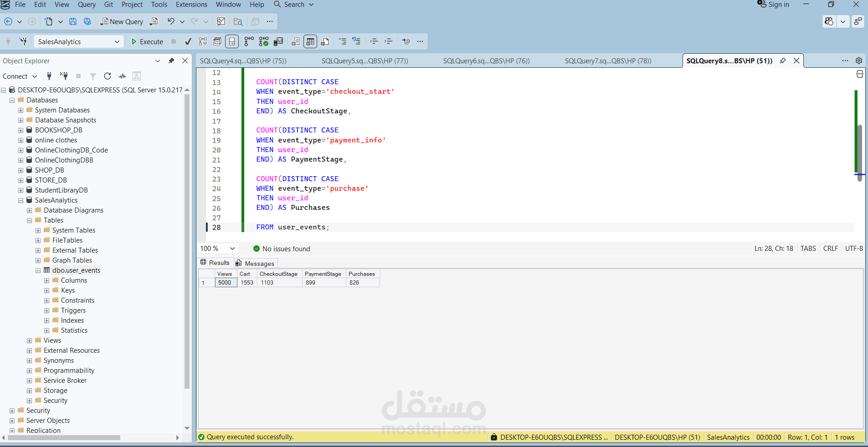The height and width of the screenshot is (447, 868).
Task: Switch to the SQLQuery6 tab
Action: click(486, 61)
